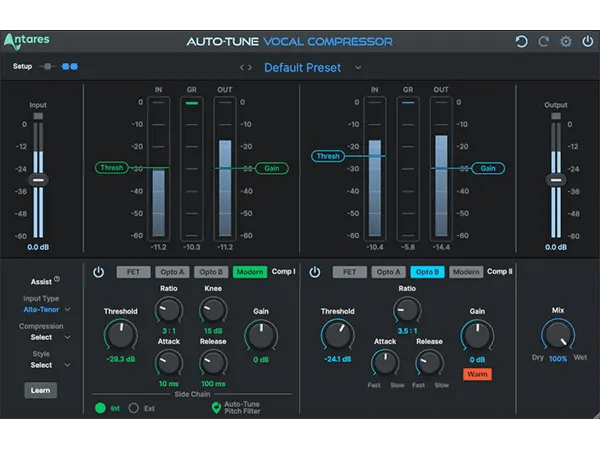Click the -24.1 dB threshold value
Screen dimensions: 600x450
(338, 359)
